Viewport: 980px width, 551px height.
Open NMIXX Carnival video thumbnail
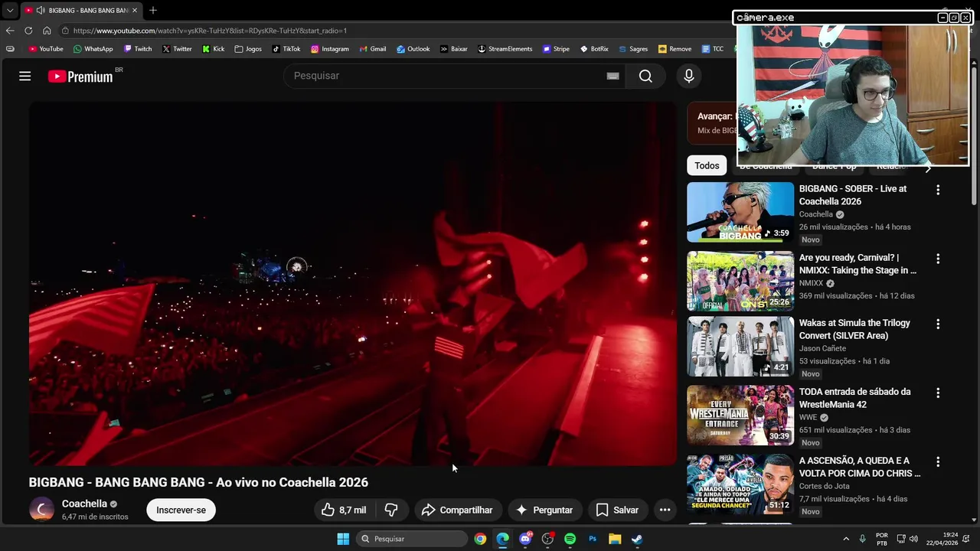(x=740, y=281)
